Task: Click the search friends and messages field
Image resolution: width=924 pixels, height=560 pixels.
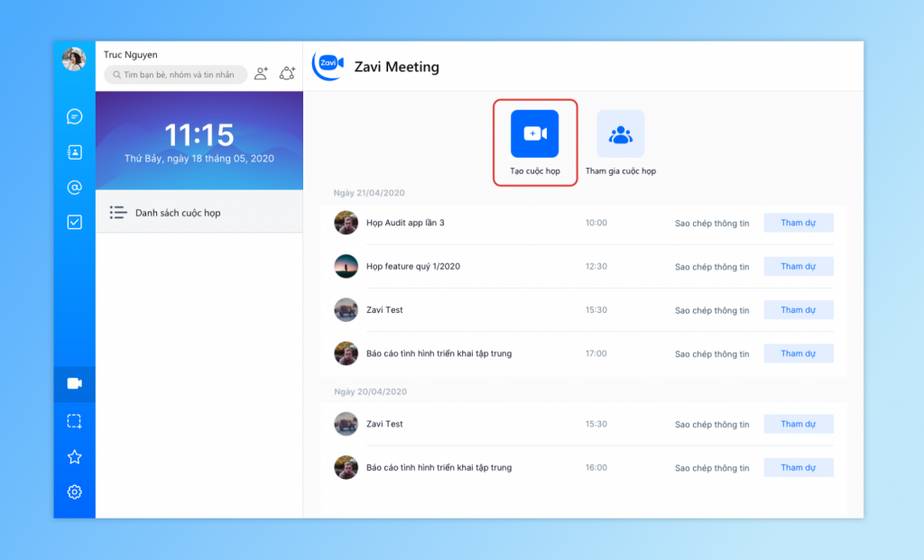Action: click(176, 75)
